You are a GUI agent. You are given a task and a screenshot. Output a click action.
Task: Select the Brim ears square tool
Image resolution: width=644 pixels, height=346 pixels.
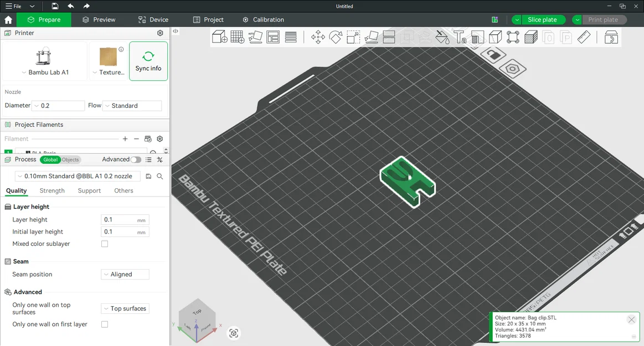[513, 37]
